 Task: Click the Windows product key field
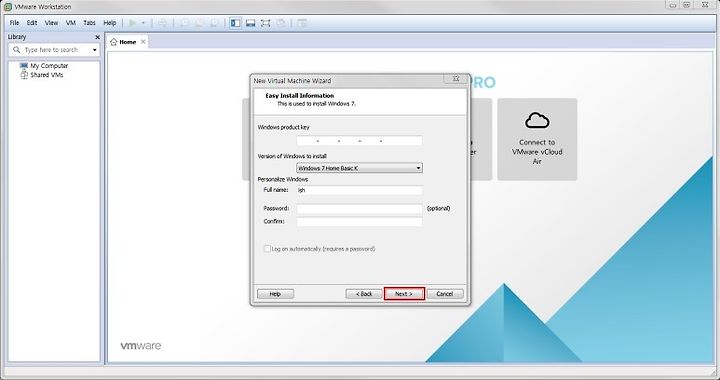359,141
